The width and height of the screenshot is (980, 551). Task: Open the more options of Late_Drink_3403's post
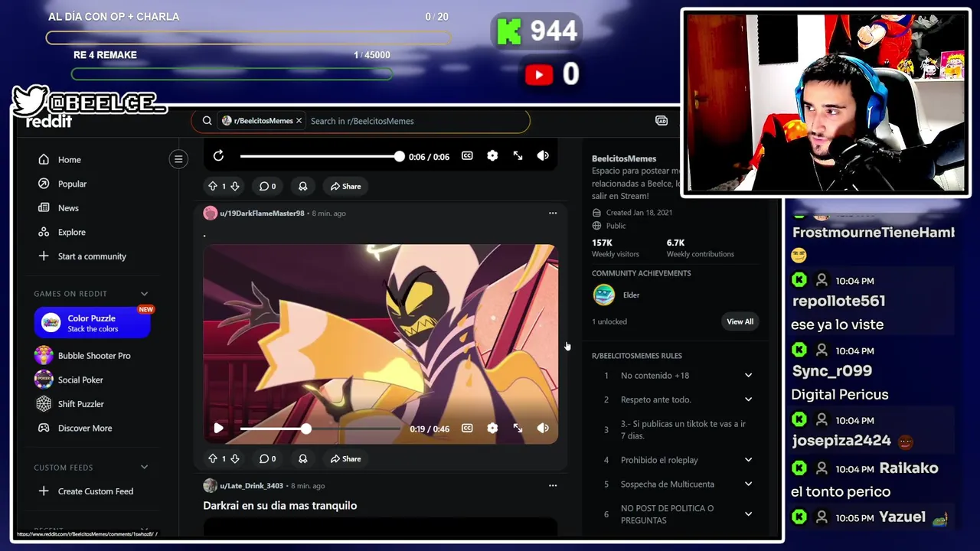pos(553,485)
